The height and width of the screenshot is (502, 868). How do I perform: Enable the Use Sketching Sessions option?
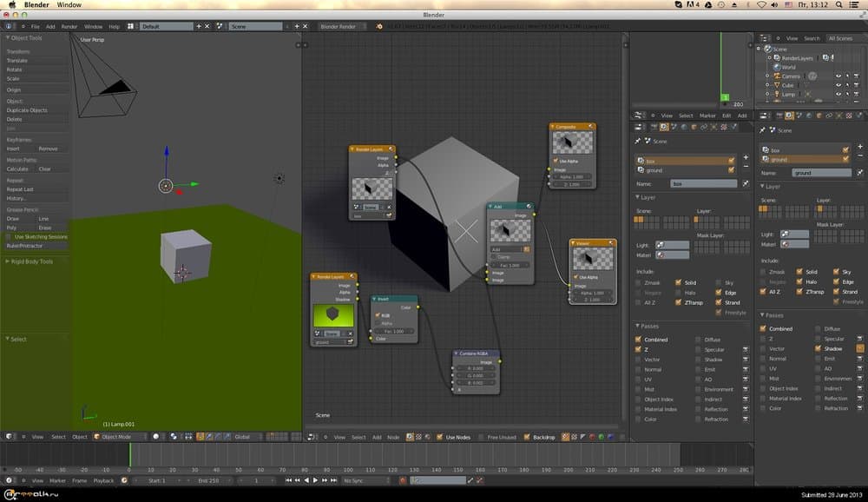(x=10, y=236)
